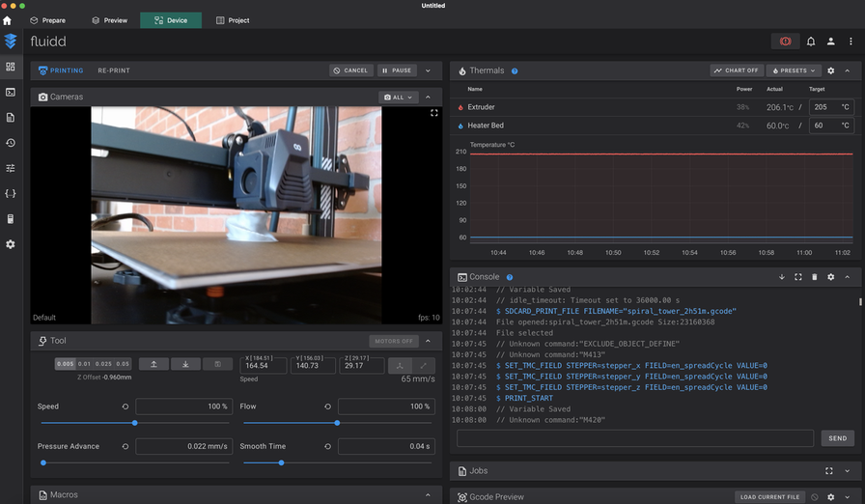Select the 0.01 Z offset increment
Image resolution: width=865 pixels, height=504 pixels.
[85, 364]
